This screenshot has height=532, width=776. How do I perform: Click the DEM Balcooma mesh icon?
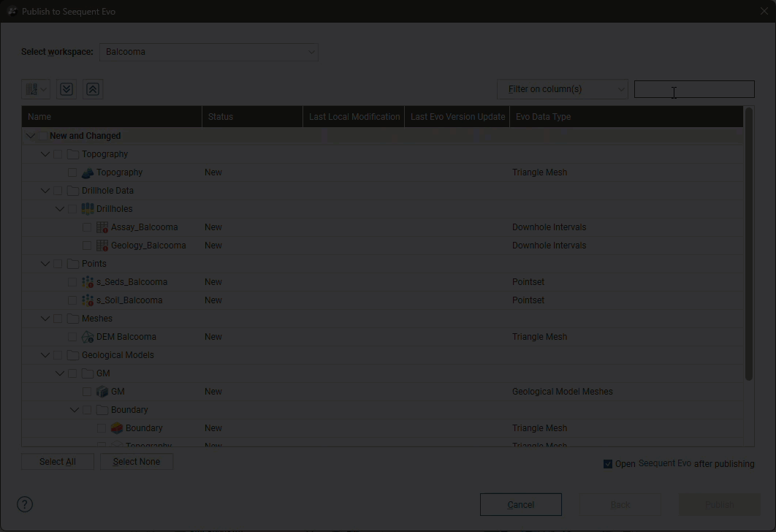(88, 337)
